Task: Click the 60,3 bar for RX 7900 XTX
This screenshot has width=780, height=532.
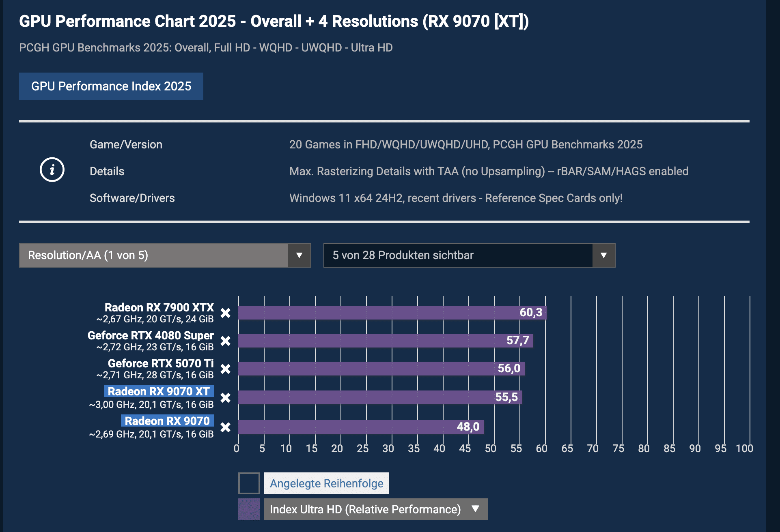Action: tap(392, 313)
